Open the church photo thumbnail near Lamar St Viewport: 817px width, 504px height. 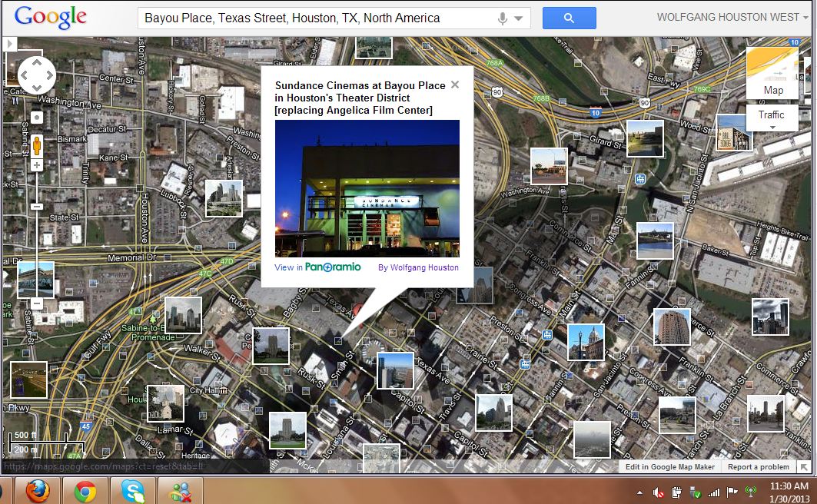click(x=166, y=403)
